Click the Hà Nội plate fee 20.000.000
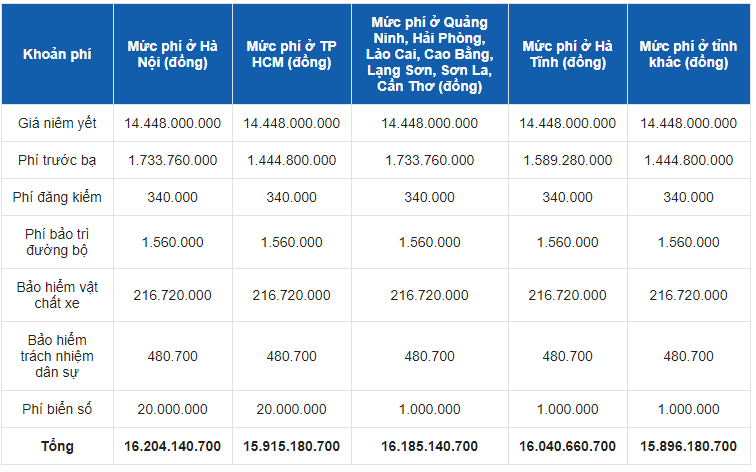Image resolution: width=756 pixels, height=472 pixels. tap(172, 408)
